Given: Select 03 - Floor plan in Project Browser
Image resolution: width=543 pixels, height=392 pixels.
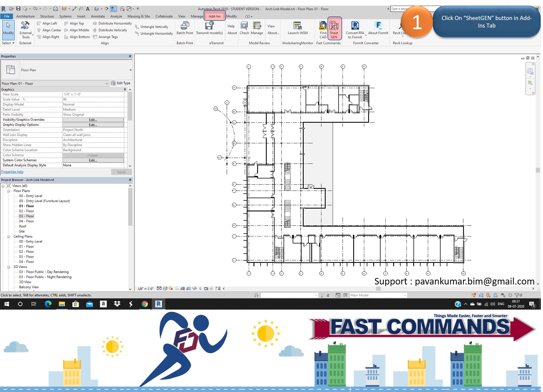Looking at the screenshot, I should click(x=27, y=216).
